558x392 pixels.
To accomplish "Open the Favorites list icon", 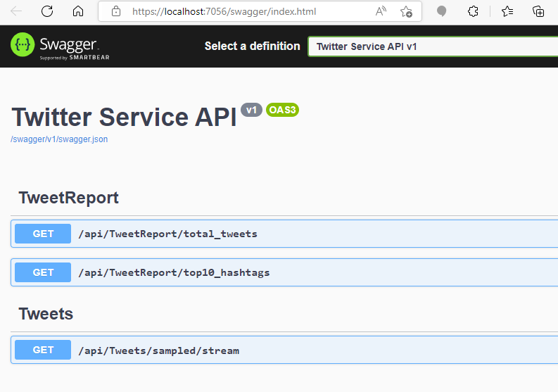I will point(507,11).
